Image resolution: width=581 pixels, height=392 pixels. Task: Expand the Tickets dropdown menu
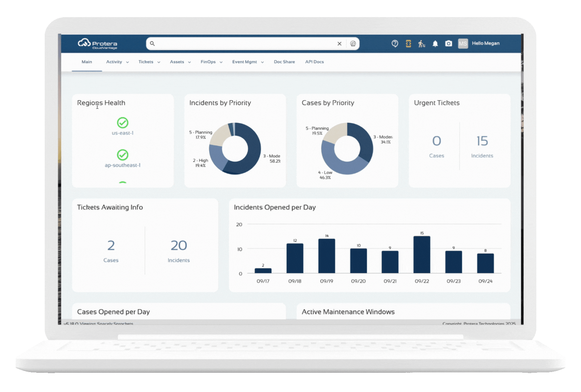click(x=149, y=62)
